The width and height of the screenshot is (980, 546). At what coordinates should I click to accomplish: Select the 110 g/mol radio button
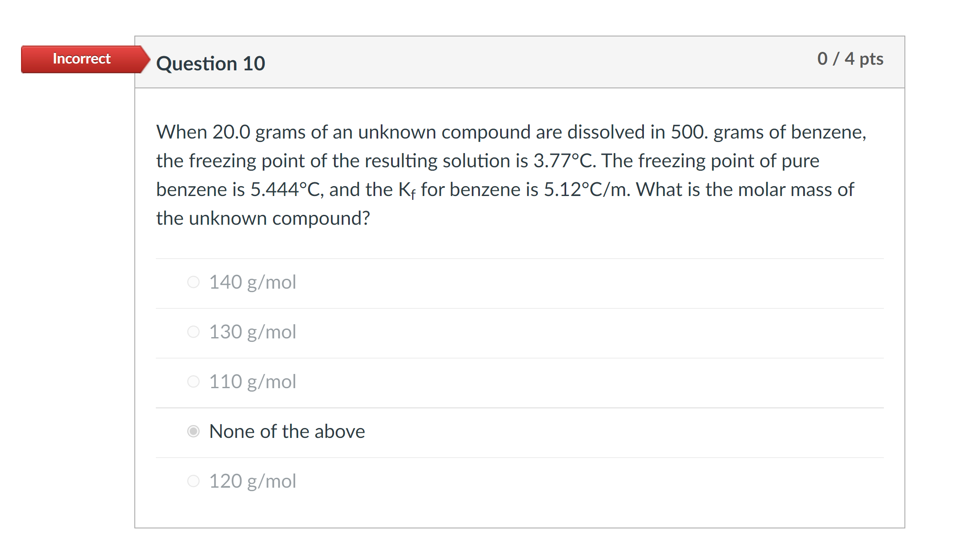(x=194, y=381)
